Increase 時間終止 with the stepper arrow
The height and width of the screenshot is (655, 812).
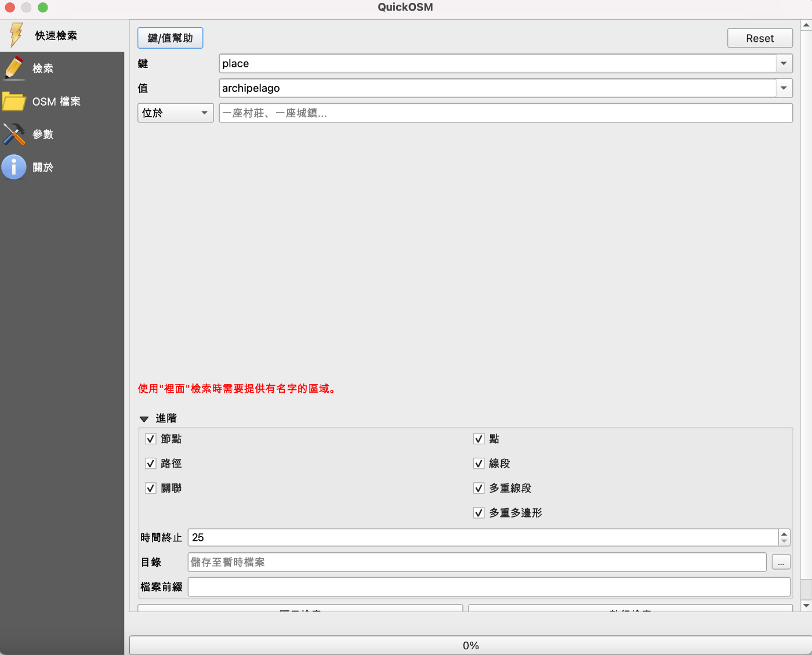[x=784, y=534]
